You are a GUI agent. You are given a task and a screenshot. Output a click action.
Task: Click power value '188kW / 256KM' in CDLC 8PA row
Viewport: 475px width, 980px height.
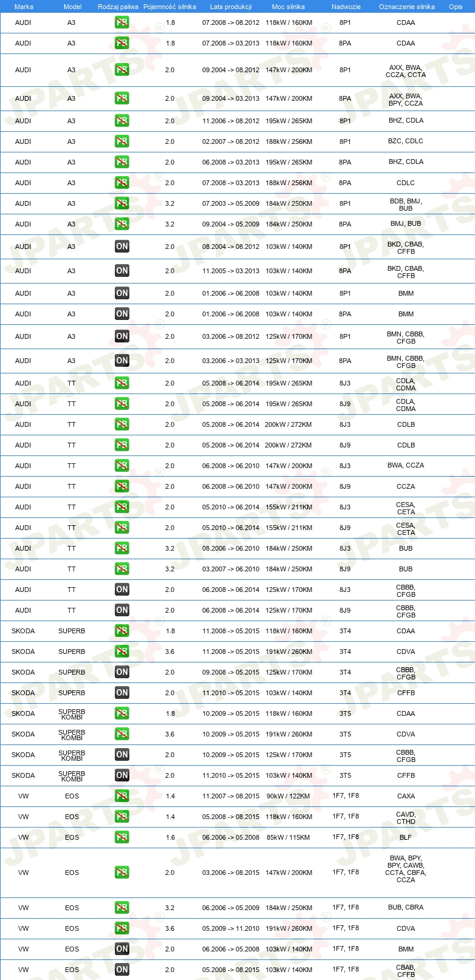click(x=289, y=183)
